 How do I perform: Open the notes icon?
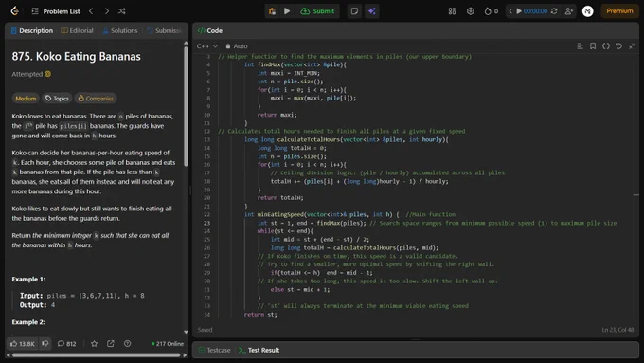(354, 11)
